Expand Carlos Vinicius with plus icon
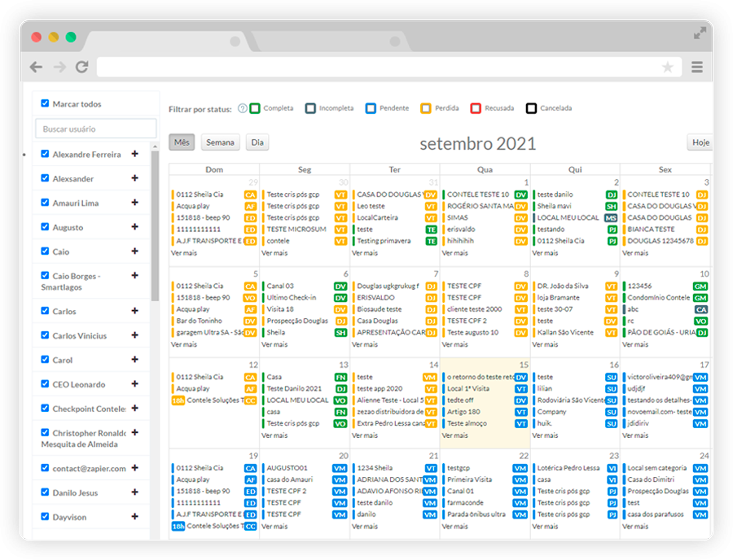This screenshot has height=560, width=733. 134,335
